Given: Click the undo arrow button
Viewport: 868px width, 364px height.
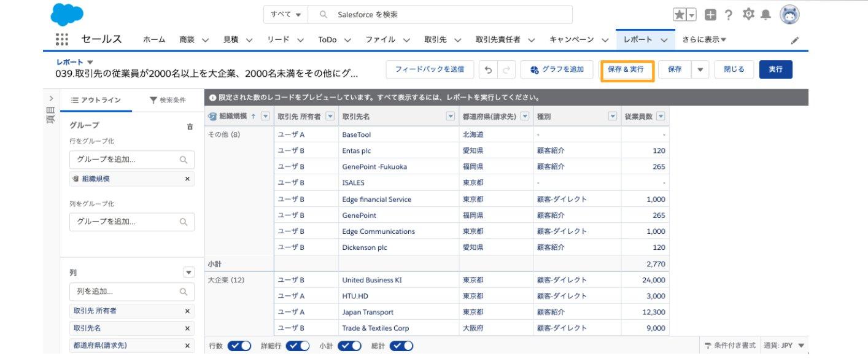Looking at the screenshot, I should click(488, 69).
